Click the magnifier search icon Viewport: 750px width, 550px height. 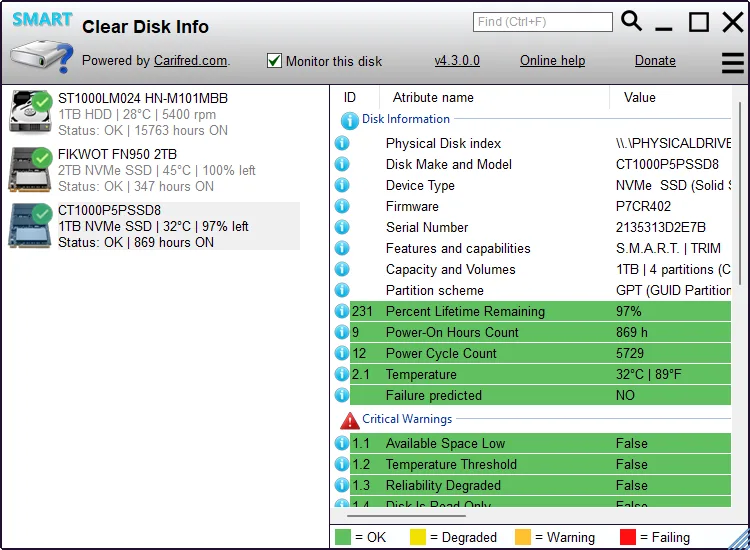[x=631, y=22]
